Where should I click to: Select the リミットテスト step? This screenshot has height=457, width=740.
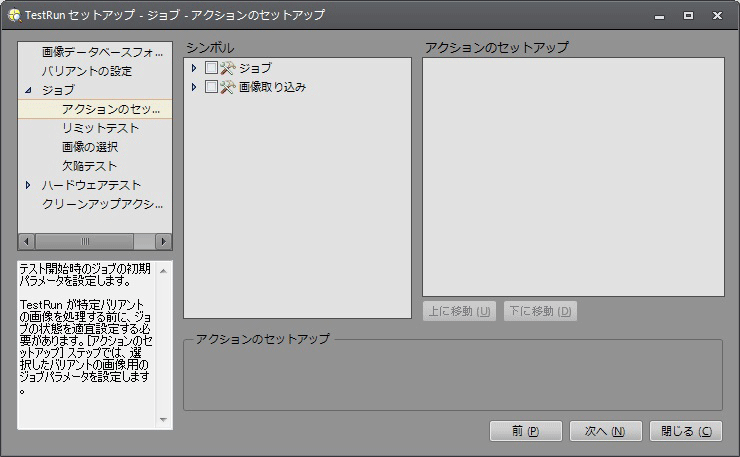pyautogui.click(x=100, y=128)
